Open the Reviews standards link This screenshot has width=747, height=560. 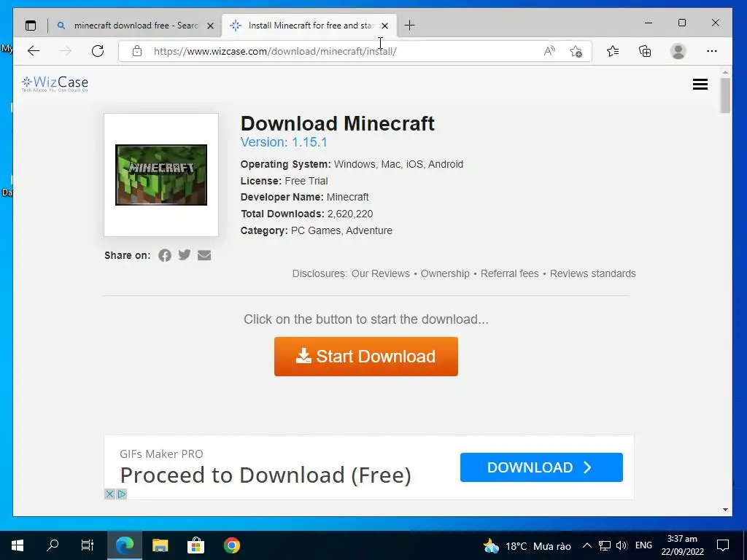pyautogui.click(x=592, y=273)
